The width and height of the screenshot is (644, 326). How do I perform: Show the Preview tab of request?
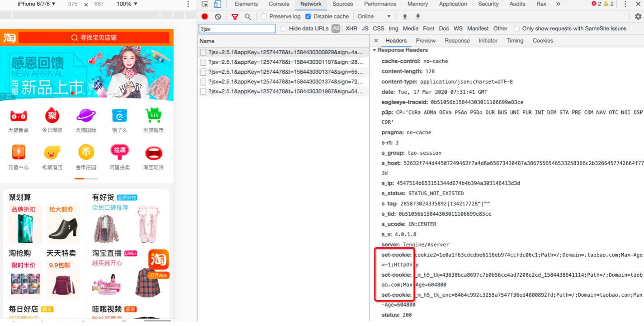426,41
